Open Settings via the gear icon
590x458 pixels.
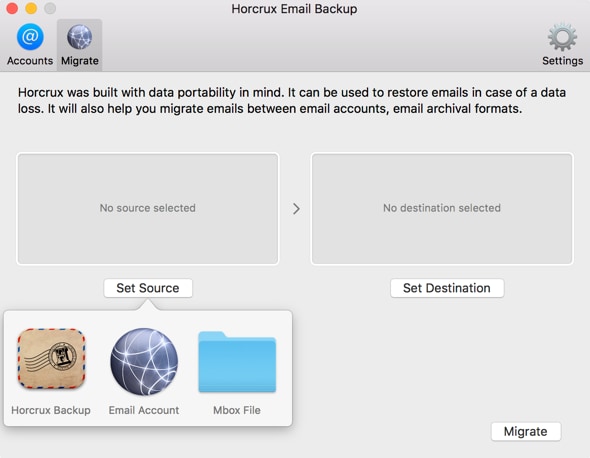[562, 37]
